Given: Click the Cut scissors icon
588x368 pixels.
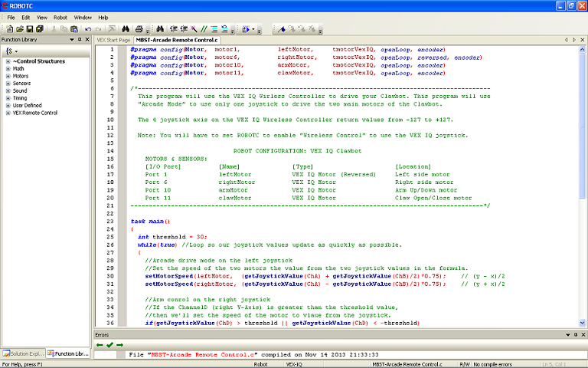Looking at the screenshot, I should click(54, 29).
